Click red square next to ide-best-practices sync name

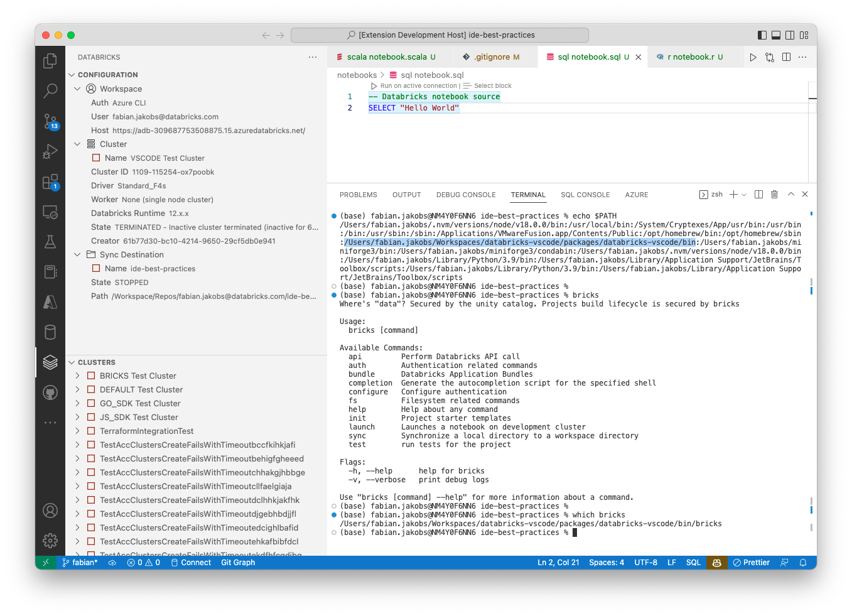click(96, 269)
